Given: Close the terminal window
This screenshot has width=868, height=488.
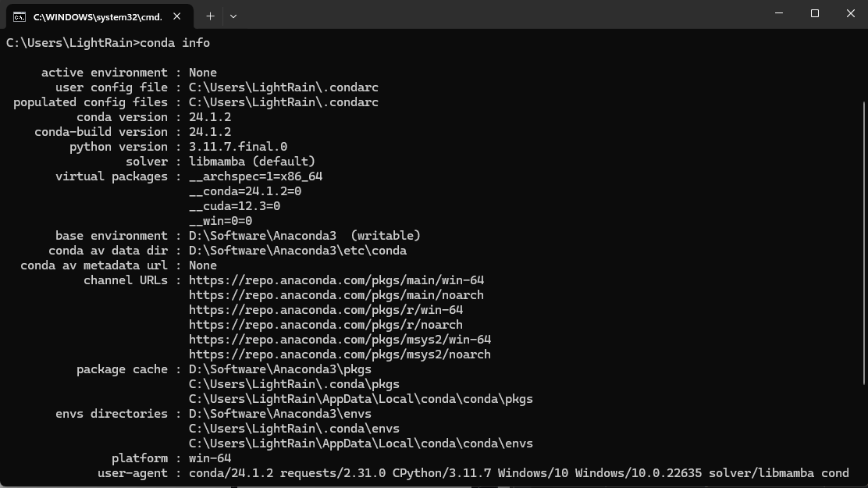Looking at the screenshot, I should [x=851, y=13].
